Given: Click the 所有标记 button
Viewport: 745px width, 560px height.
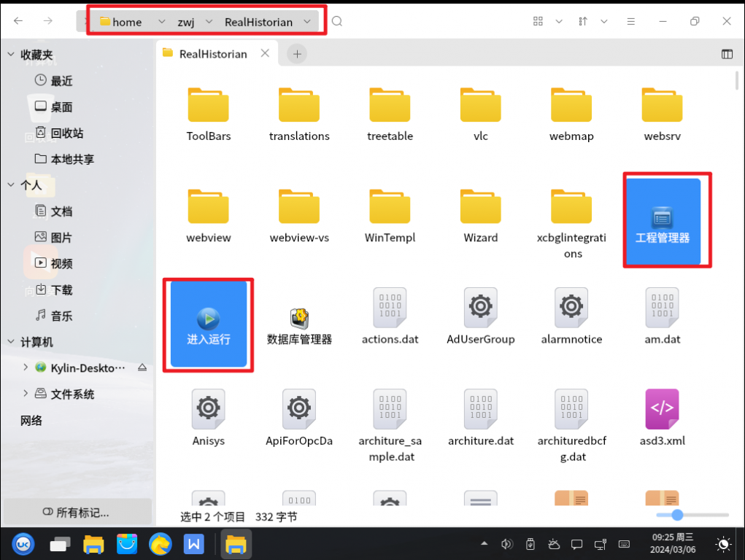Looking at the screenshot, I should 77,512.
